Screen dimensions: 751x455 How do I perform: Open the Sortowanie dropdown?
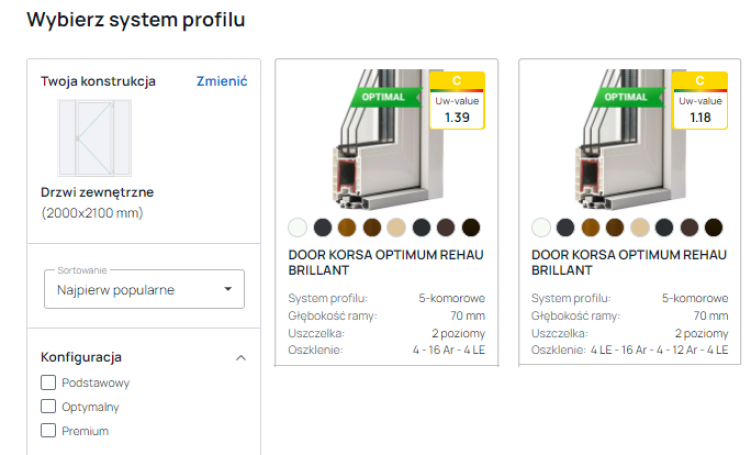tap(144, 290)
